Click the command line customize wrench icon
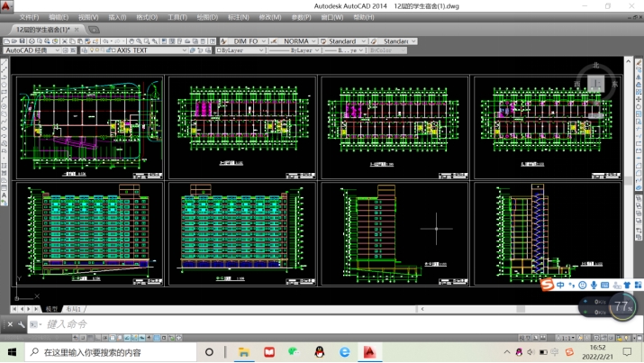This screenshot has width=644, height=363. [22, 324]
